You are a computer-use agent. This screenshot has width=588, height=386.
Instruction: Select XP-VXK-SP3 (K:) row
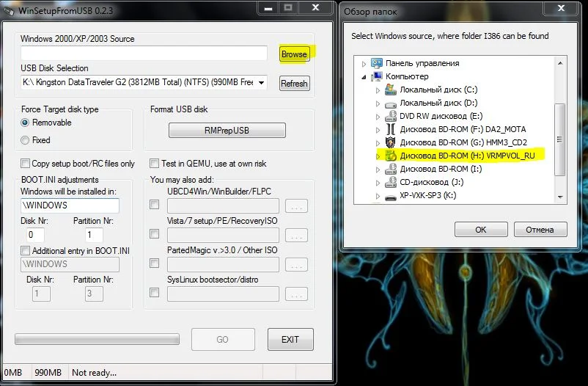[x=428, y=196]
